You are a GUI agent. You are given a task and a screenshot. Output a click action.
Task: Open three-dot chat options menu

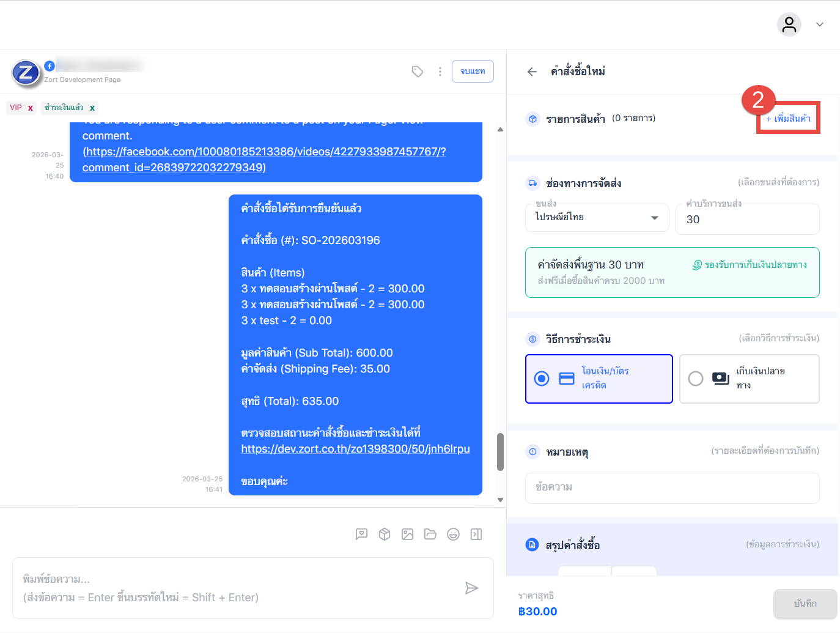tap(440, 72)
